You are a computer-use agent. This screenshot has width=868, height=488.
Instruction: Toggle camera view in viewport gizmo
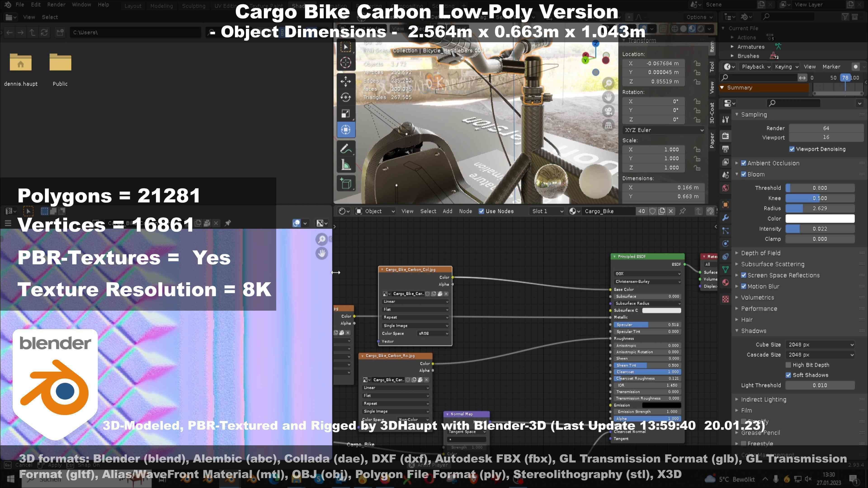click(608, 111)
